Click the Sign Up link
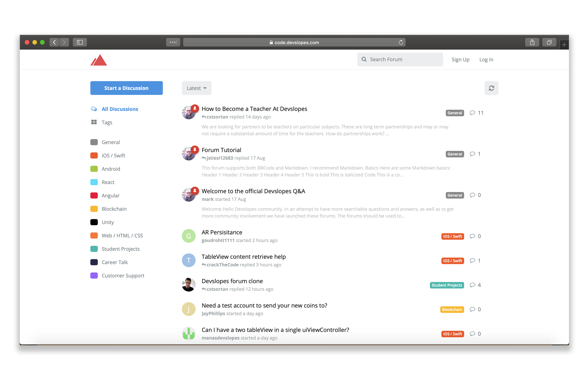 tap(460, 59)
